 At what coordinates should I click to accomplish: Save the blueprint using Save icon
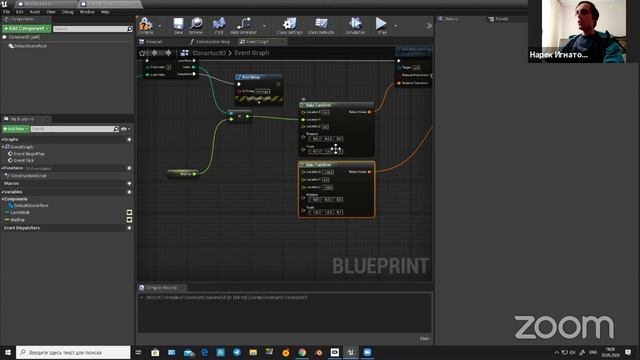(178, 25)
